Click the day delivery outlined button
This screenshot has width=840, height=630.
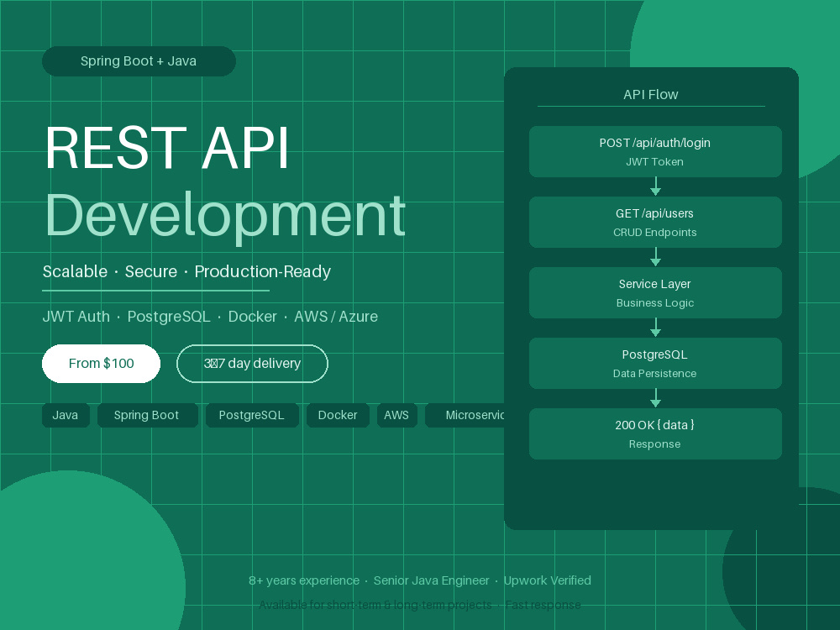coord(252,364)
